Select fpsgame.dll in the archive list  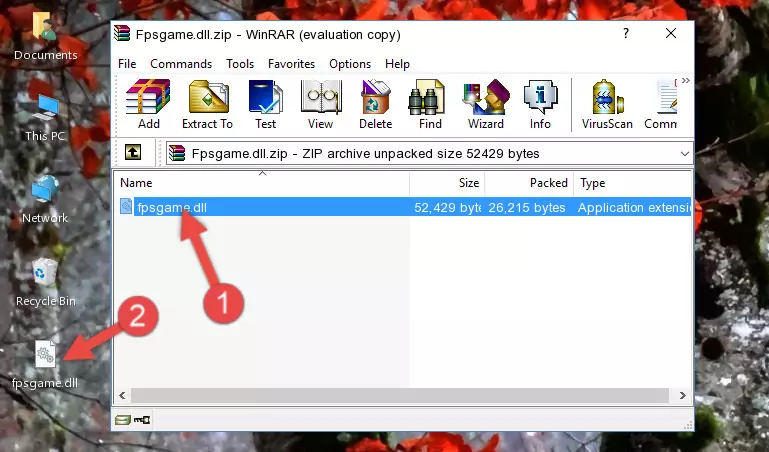172,207
